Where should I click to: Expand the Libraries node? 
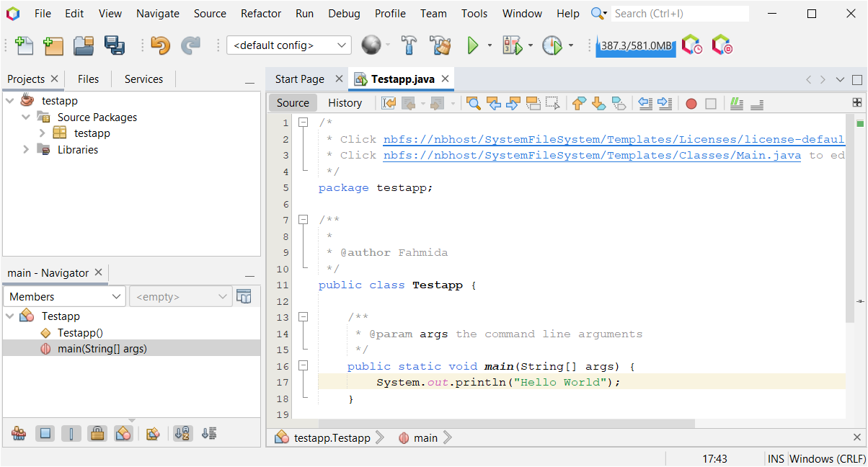point(26,149)
